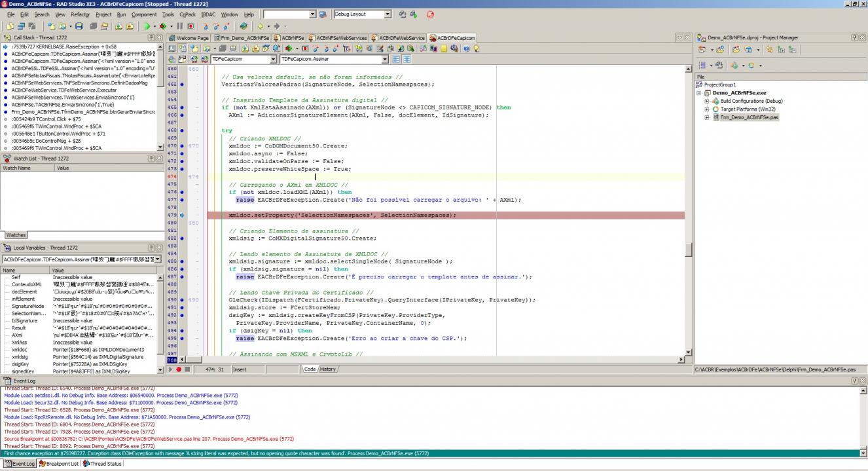Expand Frm_Demo_ACBrNFSe.pas node
The width and height of the screenshot is (868, 471).
point(707,117)
